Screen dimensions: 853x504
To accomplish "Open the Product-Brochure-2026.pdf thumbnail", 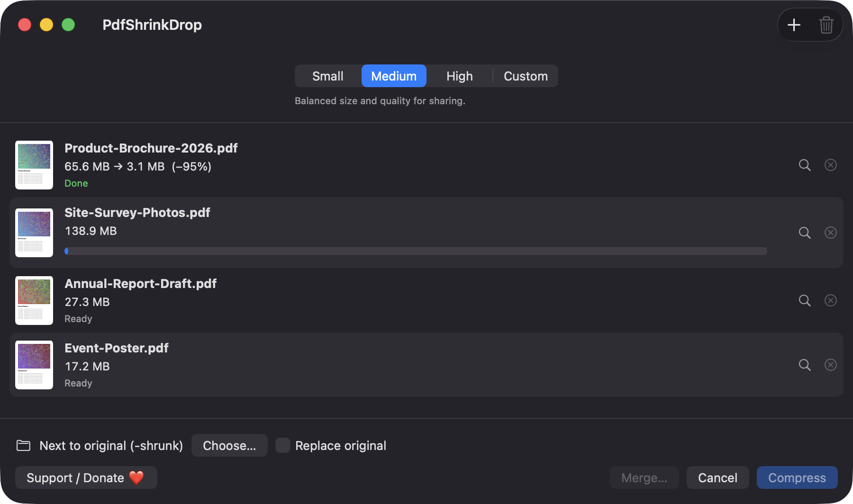I will tap(34, 165).
